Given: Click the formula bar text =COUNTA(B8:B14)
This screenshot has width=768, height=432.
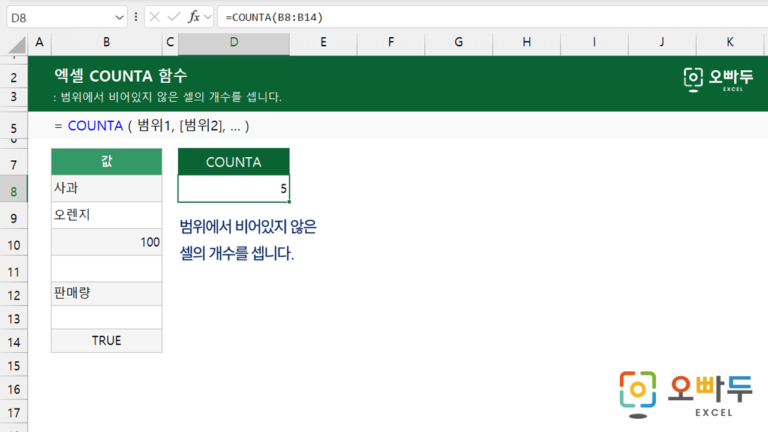Looking at the screenshot, I should click(x=274, y=17).
